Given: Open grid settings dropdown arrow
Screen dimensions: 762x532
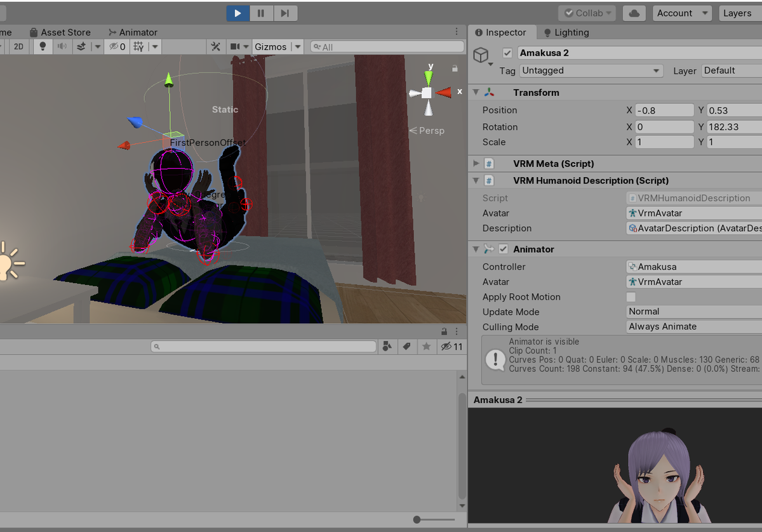Looking at the screenshot, I should [154, 46].
